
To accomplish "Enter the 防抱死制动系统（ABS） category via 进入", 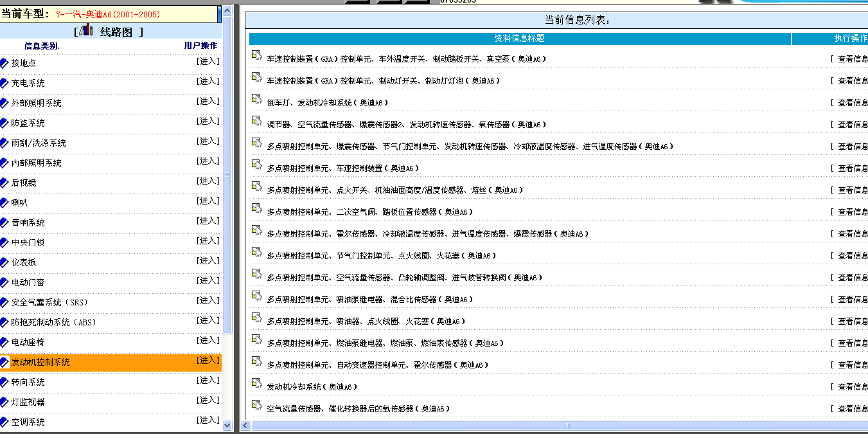I will click(x=208, y=321).
